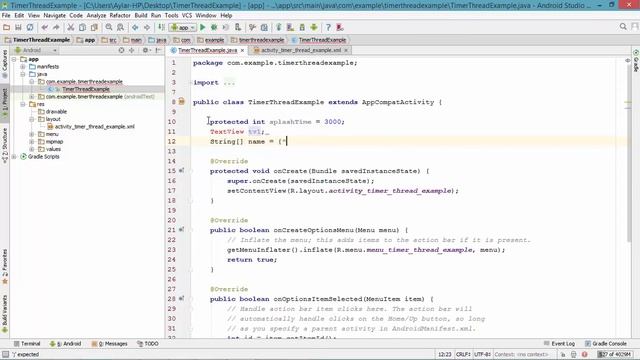640x360 pixels.
Task: Click the Synchronize toolbar icon
Action: pos(30,27)
